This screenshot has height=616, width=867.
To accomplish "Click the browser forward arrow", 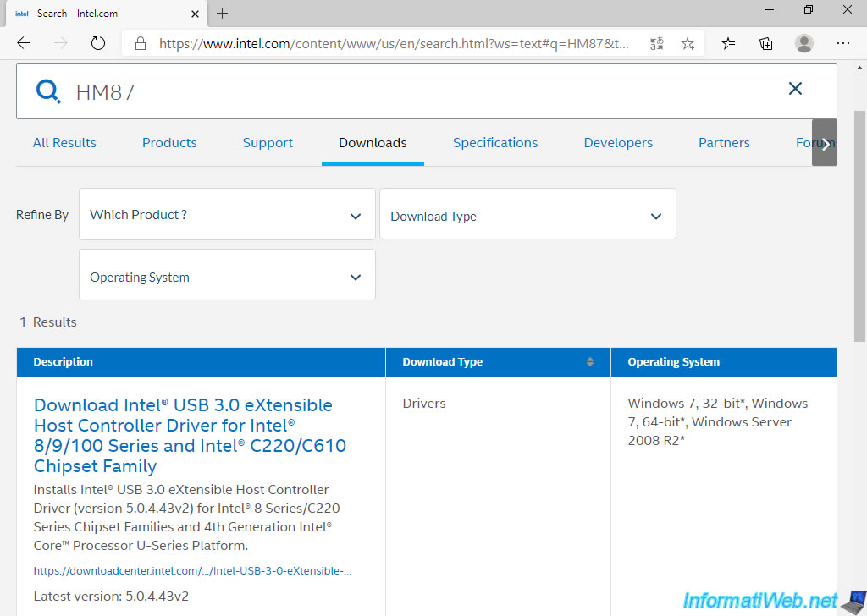I will (x=61, y=43).
